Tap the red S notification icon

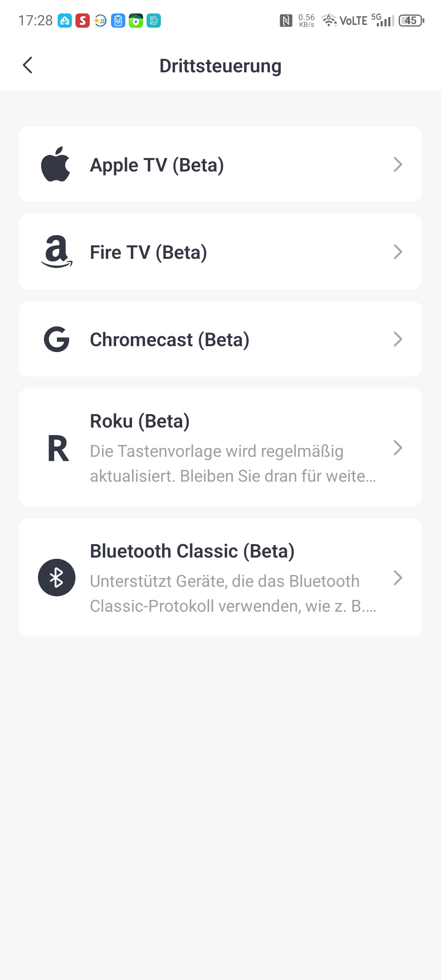[x=83, y=21]
